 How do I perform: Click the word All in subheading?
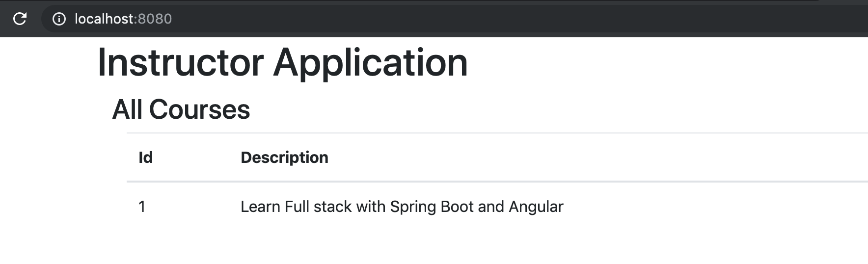(128, 109)
